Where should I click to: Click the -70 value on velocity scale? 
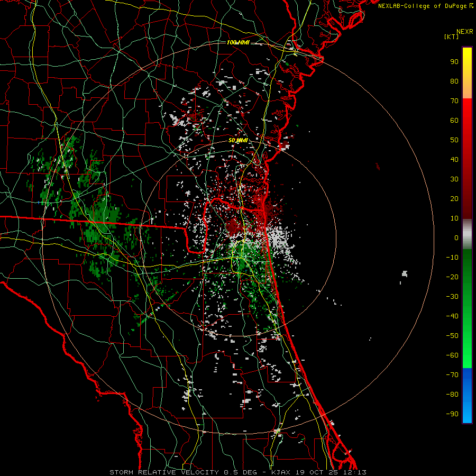[452, 375]
